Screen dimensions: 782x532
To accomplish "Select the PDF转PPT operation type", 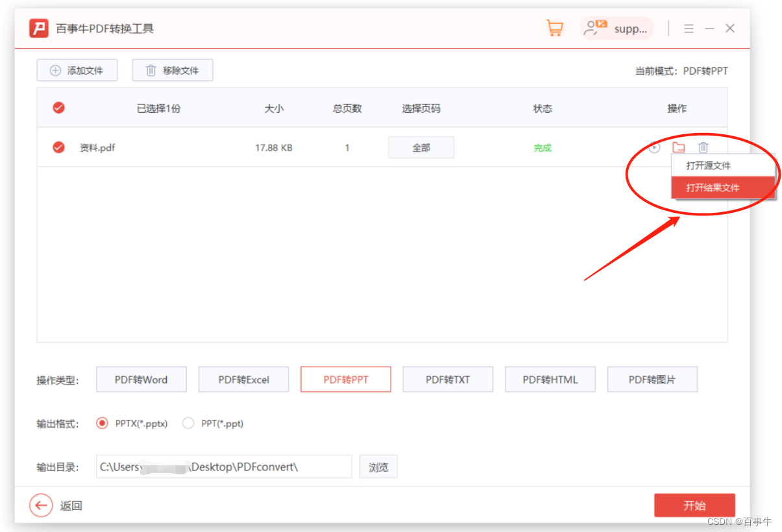I will click(346, 380).
